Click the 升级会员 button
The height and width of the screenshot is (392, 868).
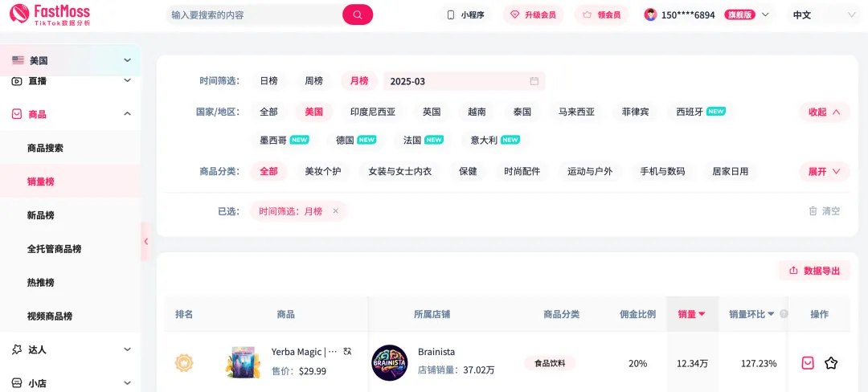pyautogui.click(x=533, y=15)
